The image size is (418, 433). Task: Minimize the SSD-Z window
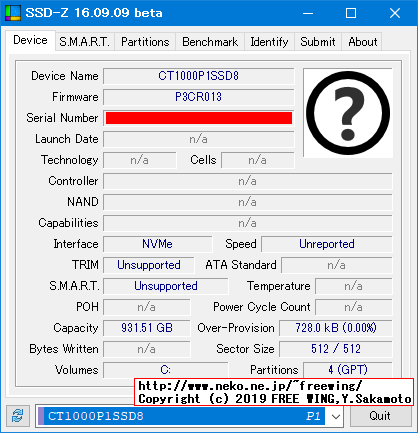coord(308,13)
